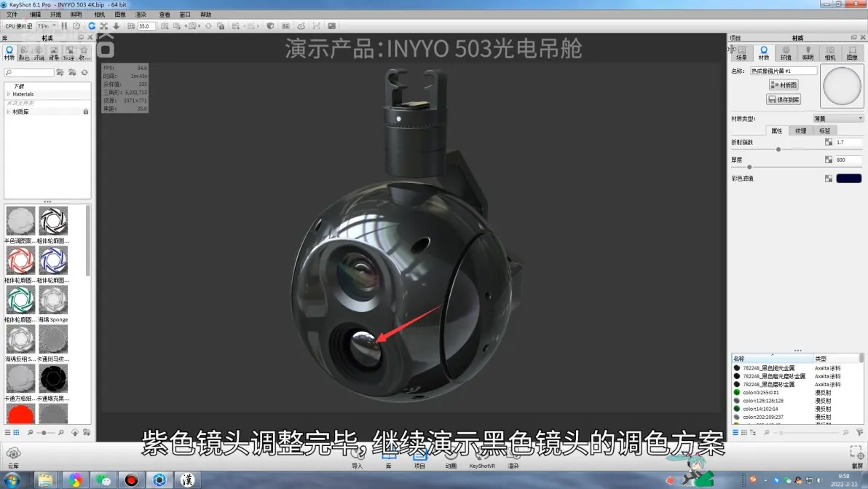Open the 云库 cloud library

pyautogui.click(x=13, y=458)
